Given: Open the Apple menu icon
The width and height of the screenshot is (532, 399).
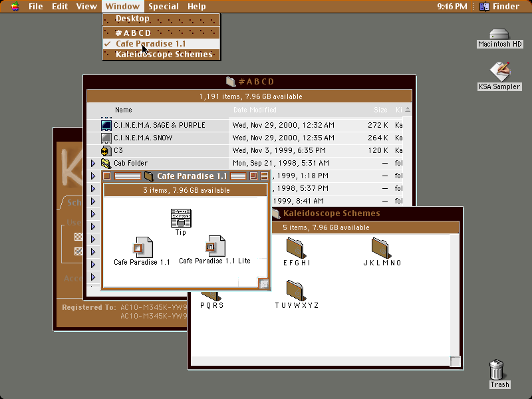Looking at the screenshot, I should click(15, 7).
